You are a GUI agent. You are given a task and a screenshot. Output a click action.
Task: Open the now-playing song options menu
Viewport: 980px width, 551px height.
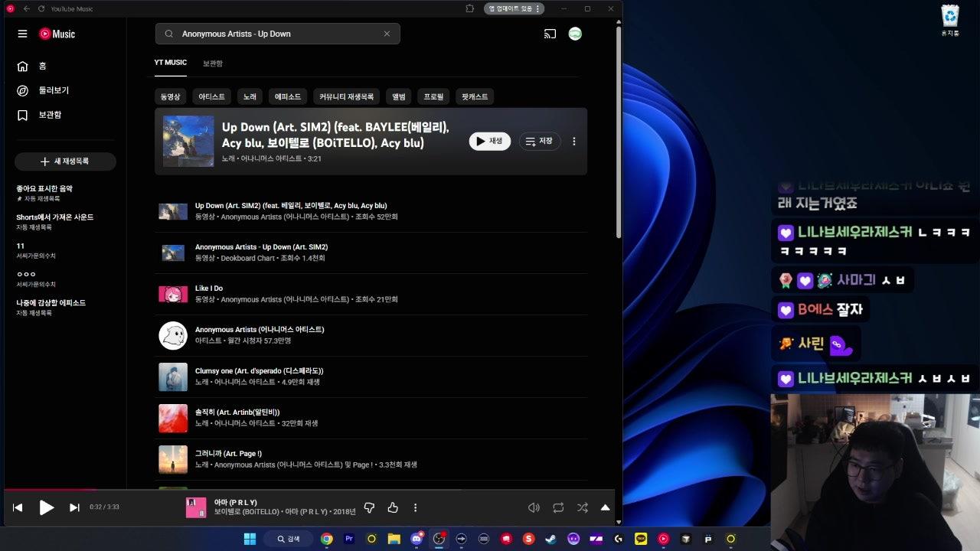pos(416,507)
